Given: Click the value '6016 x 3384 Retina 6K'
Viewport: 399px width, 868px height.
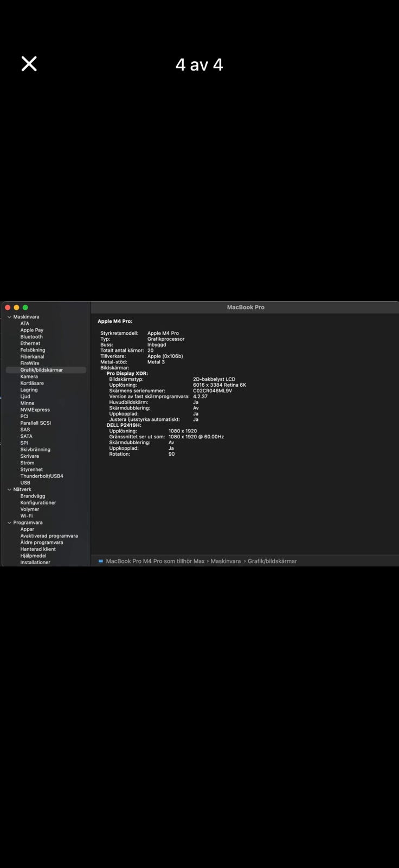Looking at the screenshot, I should tap(220, 385).
